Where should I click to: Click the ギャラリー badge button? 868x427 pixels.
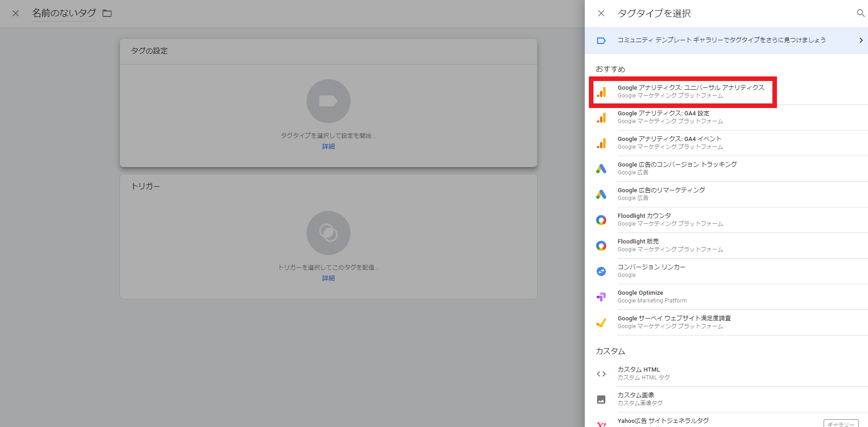(841, 424)
